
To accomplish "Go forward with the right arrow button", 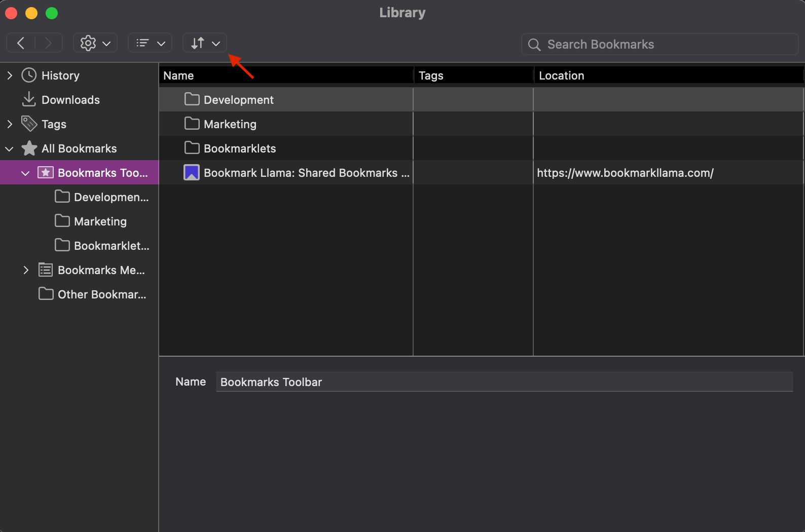I will click(48, 43).
